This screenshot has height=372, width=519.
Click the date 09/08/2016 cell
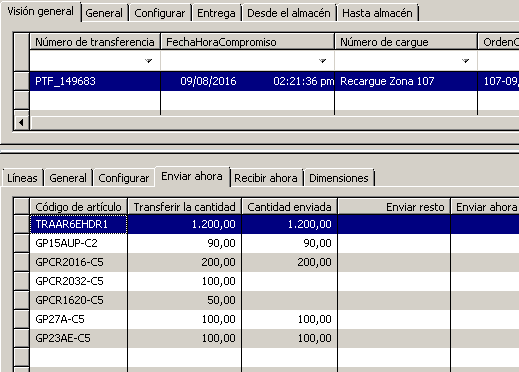247,81
